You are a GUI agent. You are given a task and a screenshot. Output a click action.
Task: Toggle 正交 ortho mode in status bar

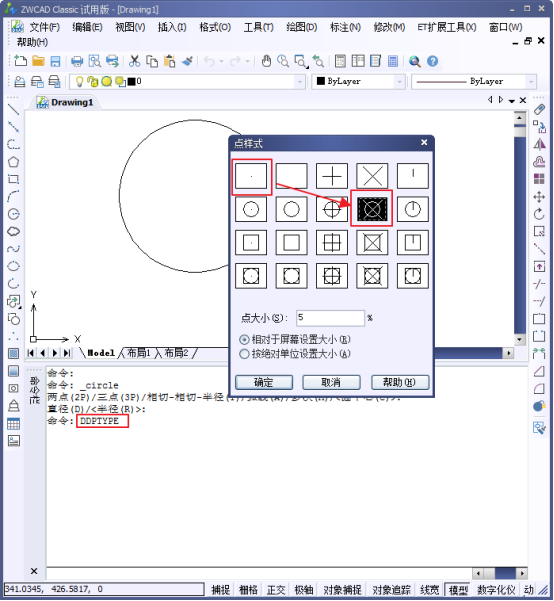pyautogui.click(x=276, y=590)
